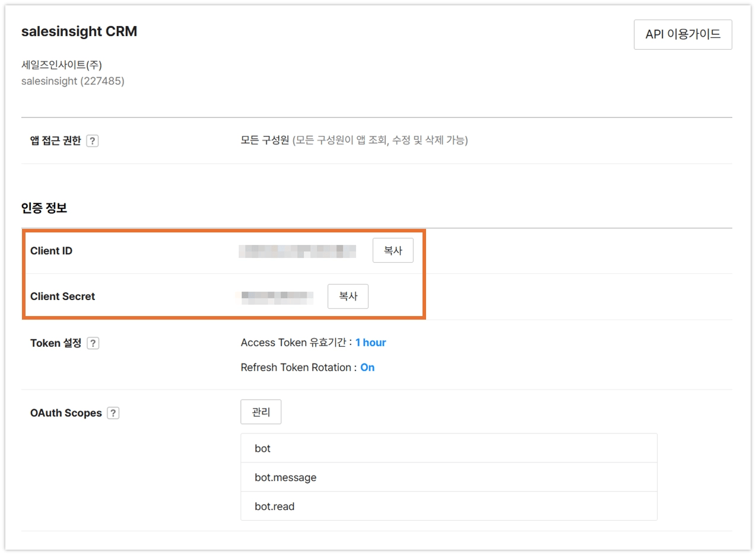Select the bot scope row
Viewport: 756px width, 555px height.
(449, 448)
